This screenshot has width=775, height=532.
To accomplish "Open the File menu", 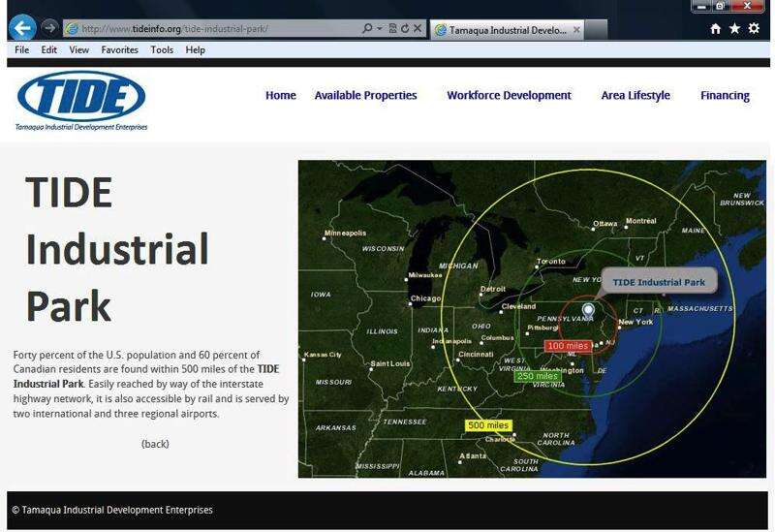I will pos(21,50).
